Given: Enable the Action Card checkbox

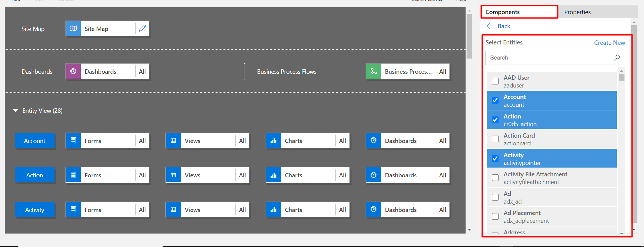Looking at the screenshot, I should (495, 139).
